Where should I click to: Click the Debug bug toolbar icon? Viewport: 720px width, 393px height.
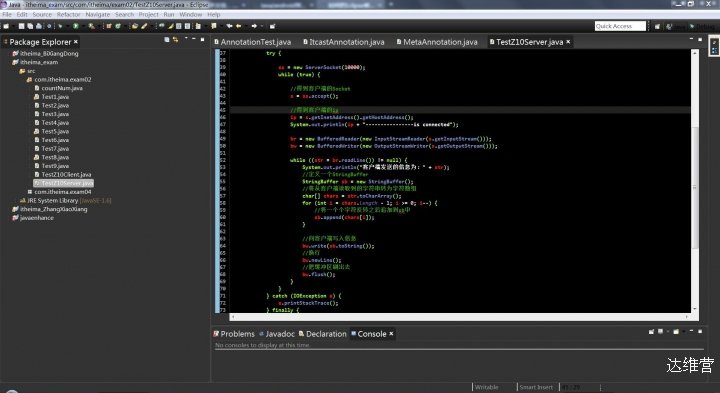click(60, 26)
